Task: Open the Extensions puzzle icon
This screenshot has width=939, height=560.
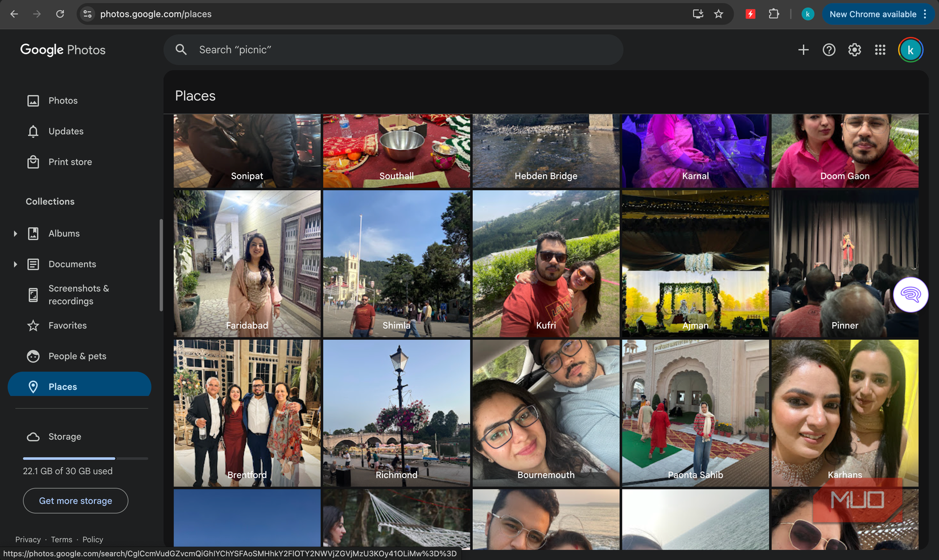Action: coord(774,14)
